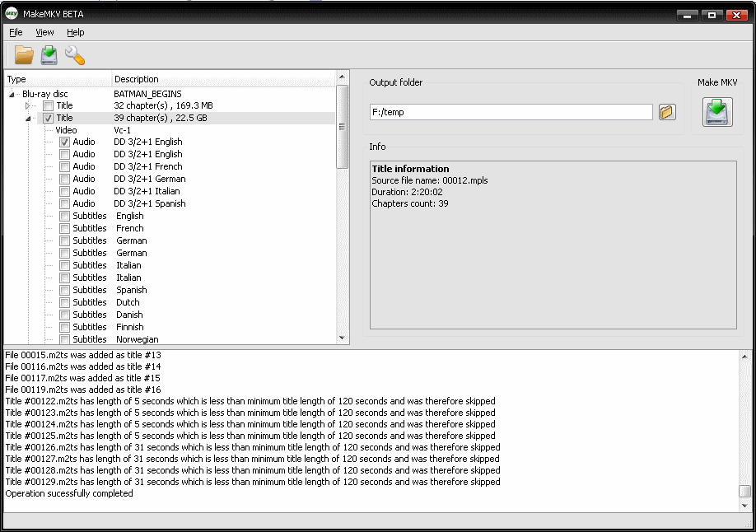
Task: Enable the DD 3/2+1 Spanish audio track
Action: click(x=64, y=204)
